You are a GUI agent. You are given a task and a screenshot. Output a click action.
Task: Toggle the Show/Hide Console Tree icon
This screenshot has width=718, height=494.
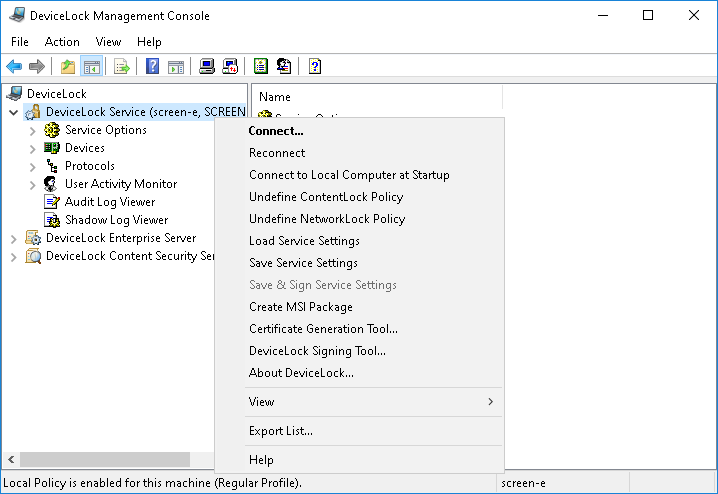[91, 67]
